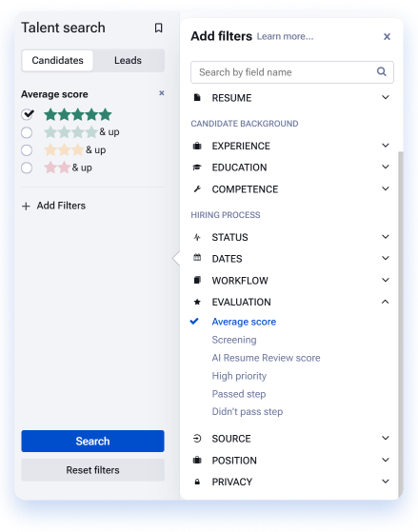The width and height of the screenshot is (418, 532).
Task: Uncheck the five-star average score option
Action: pyautogui.click(x=28, y=114)
